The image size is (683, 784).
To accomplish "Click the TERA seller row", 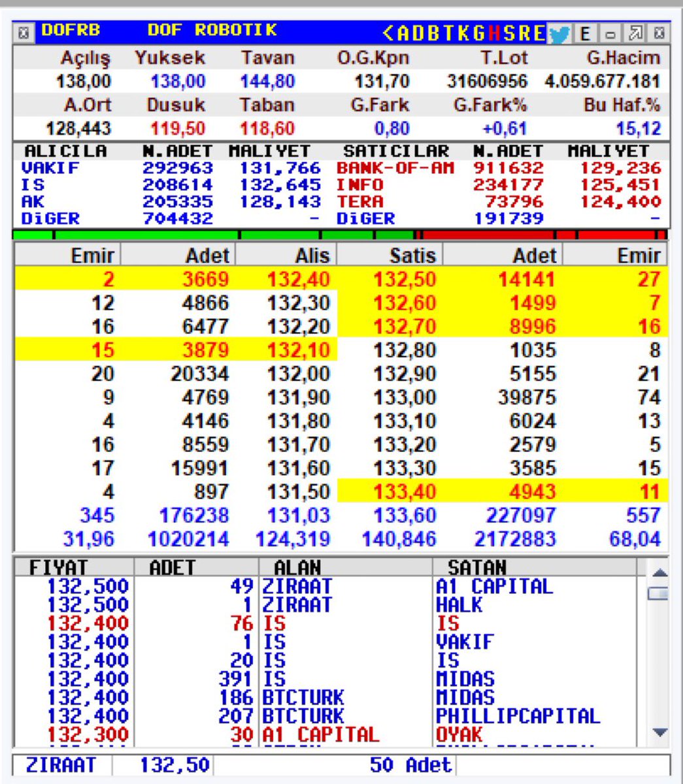I will (500, 202).
